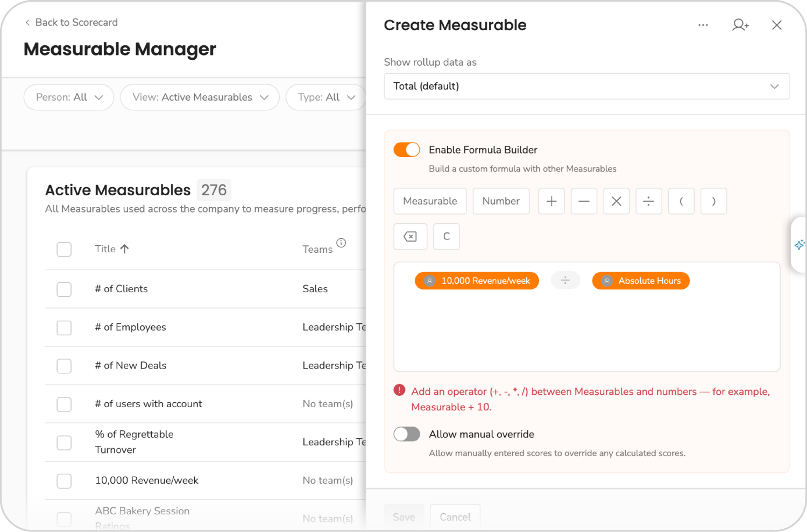Click the add person icon in panel header
The image size is (807, 532).
pos(740,25)
